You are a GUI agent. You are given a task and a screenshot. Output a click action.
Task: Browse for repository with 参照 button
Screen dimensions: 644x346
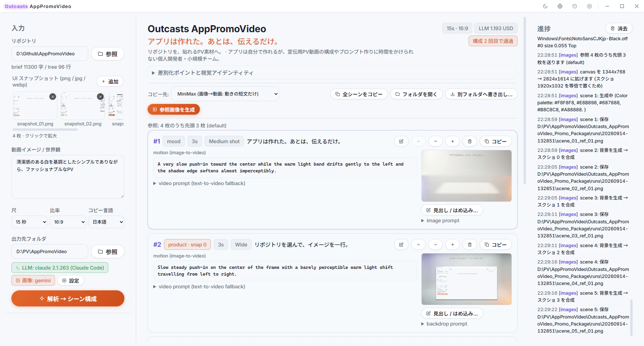108,54
